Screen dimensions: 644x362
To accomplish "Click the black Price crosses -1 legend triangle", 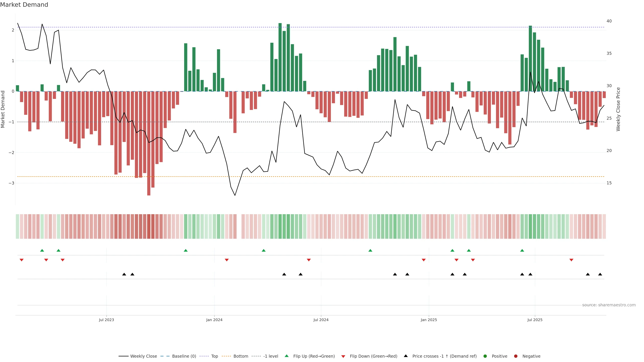I will click(x=406, y=356).
